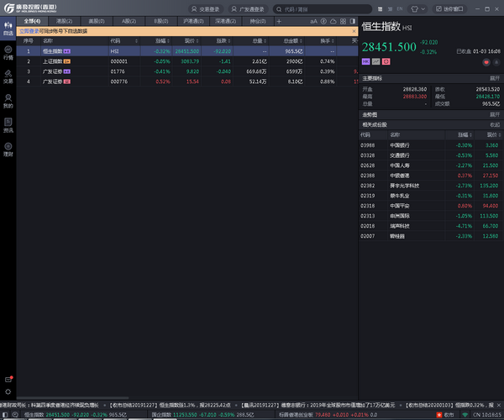Select the 沪港通(0) tab
The height and width of the screenshot is (420, 504).
pos(193,21)
